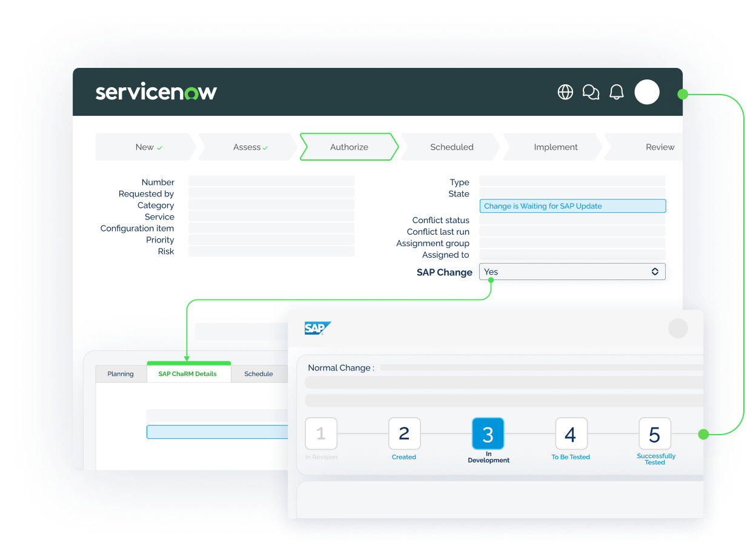Image resolution: width=756 pixels, height=548 pixels.
Task: Click the Number input field
Action: pyautogui.click(x=271, y=181)
